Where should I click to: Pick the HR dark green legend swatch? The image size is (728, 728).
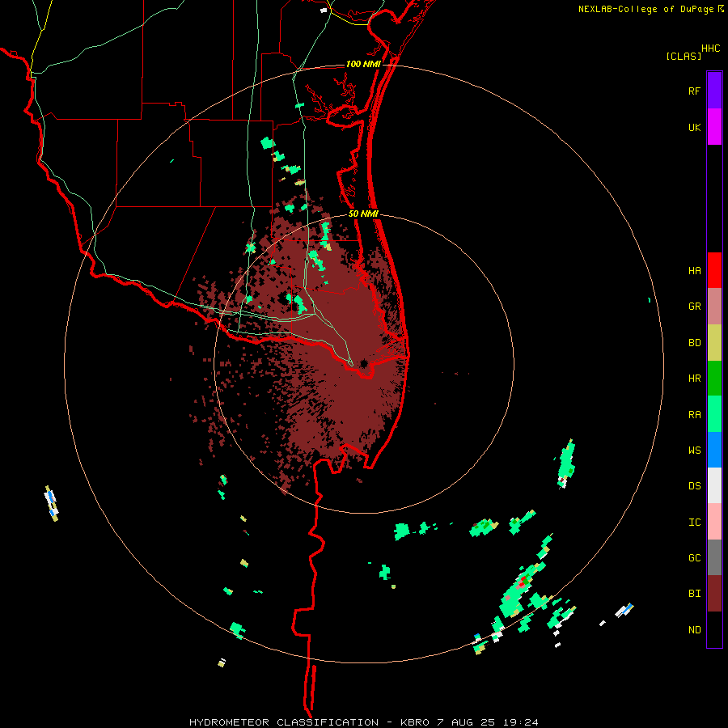point(714,379)
